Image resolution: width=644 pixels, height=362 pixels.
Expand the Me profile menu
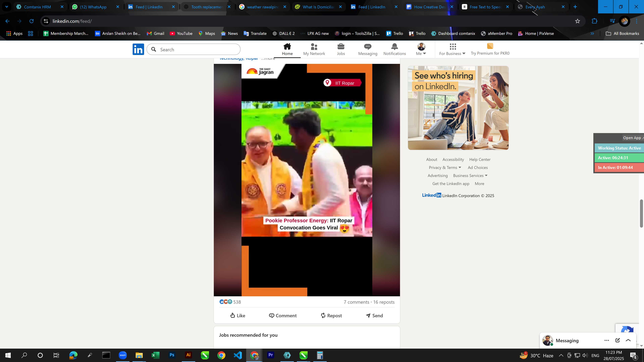421,49
